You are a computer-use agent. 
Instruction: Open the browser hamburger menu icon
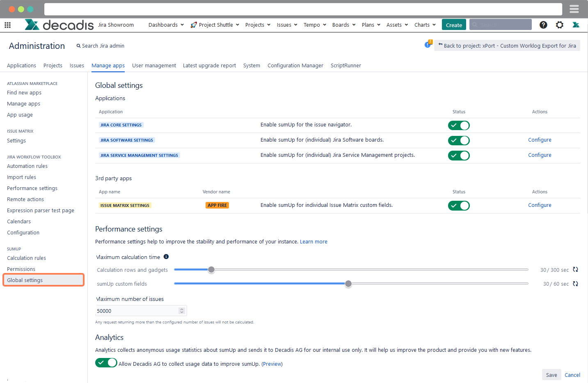[574, 9]
